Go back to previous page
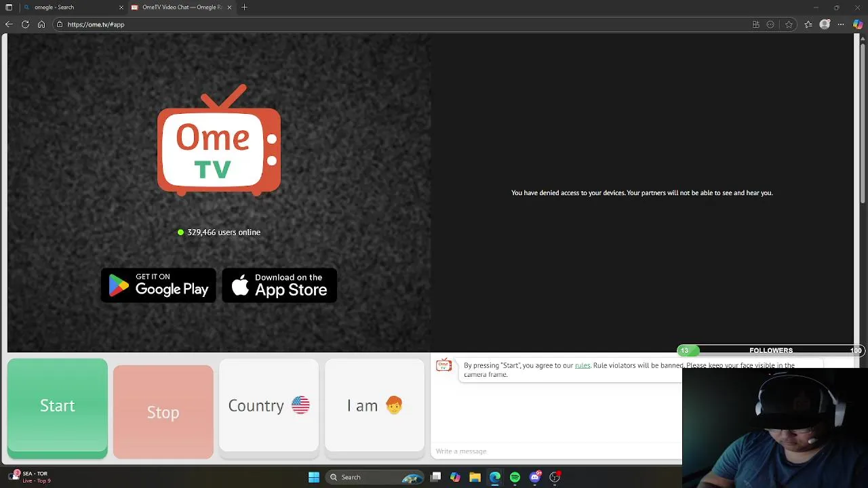868x488 pixels. [9, 24]
